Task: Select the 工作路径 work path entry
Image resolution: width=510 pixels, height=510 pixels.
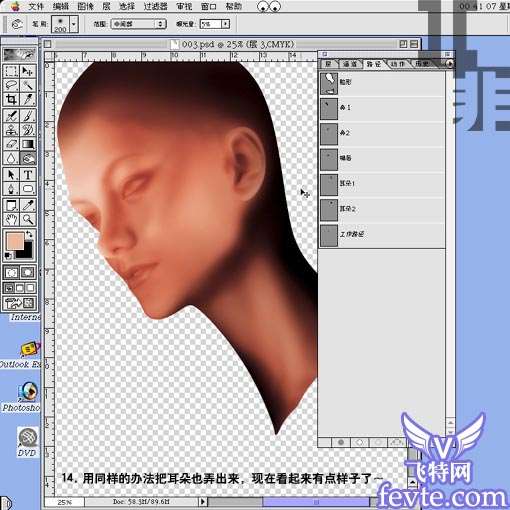Action: [382, 234]
